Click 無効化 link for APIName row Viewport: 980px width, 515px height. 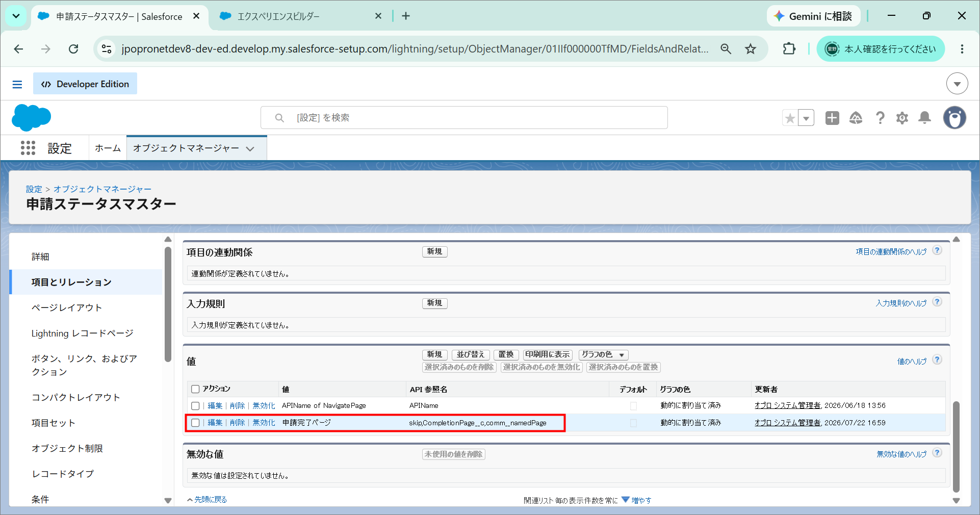pyautogui.click(x=264, y=406)
